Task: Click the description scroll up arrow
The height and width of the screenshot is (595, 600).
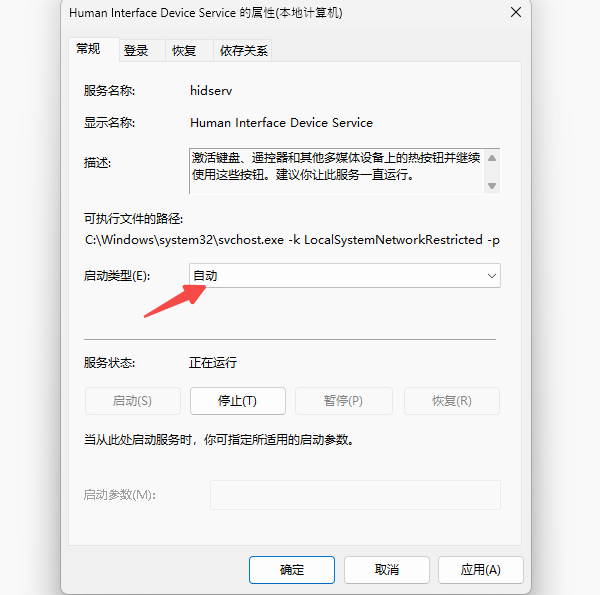Action: coord(492,158)
